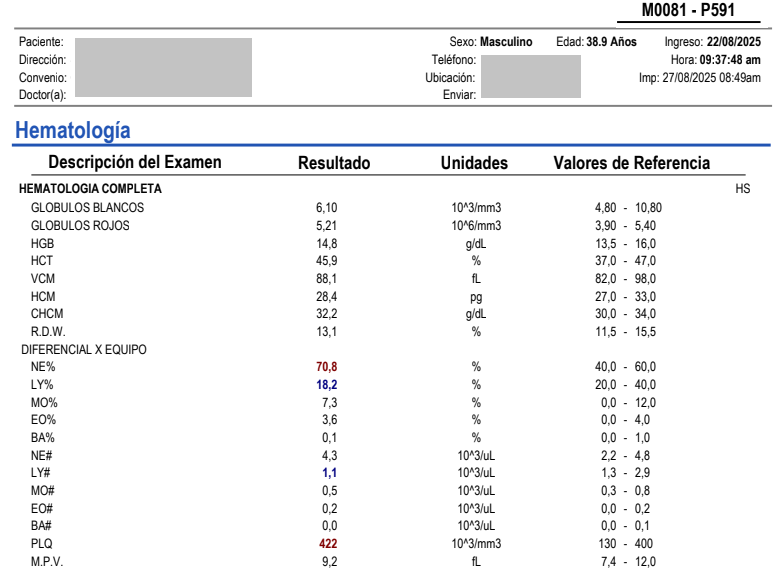The width and height of the screenshot is (782, 576).
Task: Click the Unidades column header
Action: (474, 163)
